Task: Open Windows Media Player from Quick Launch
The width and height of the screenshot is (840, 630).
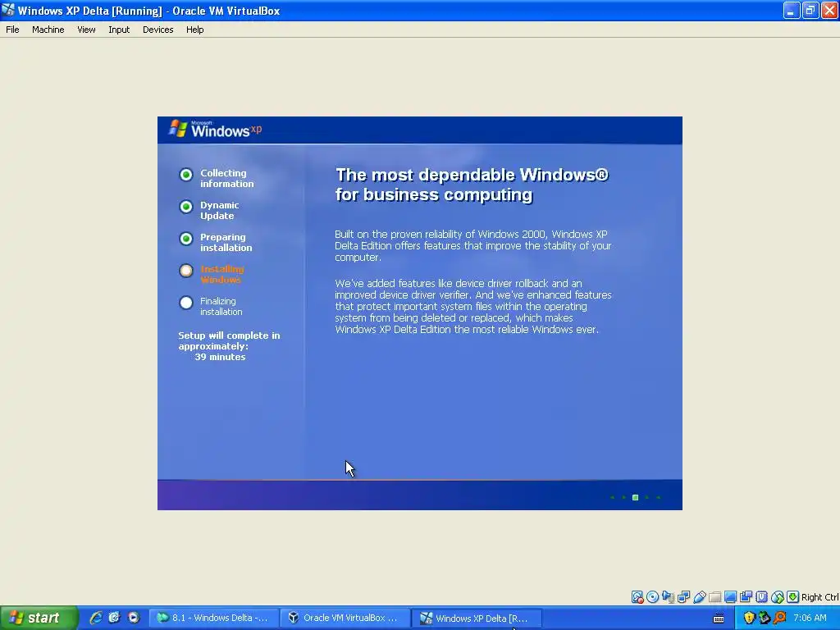Action: coord(134,618)
